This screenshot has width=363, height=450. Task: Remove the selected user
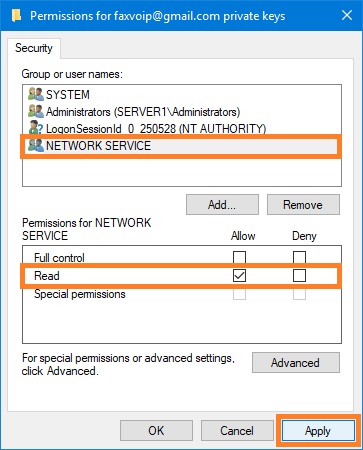click(x=303, y=204)
